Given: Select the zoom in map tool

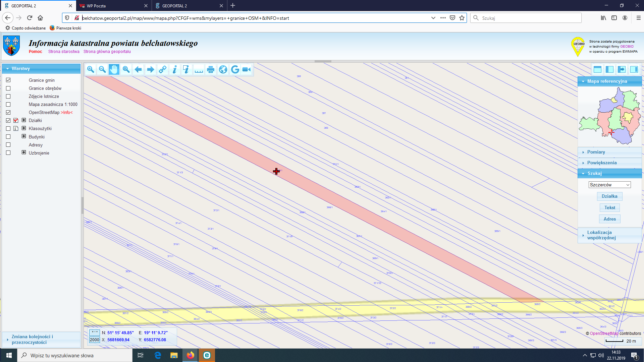Looking at the screenshot, I should (x=90, y=69).
